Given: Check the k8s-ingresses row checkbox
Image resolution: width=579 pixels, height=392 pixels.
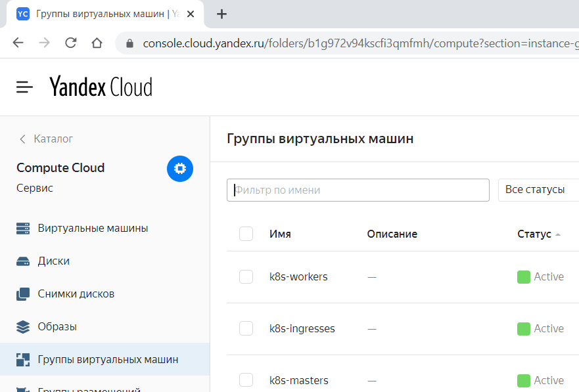Looking at the screenshot, I should [246, 328].
